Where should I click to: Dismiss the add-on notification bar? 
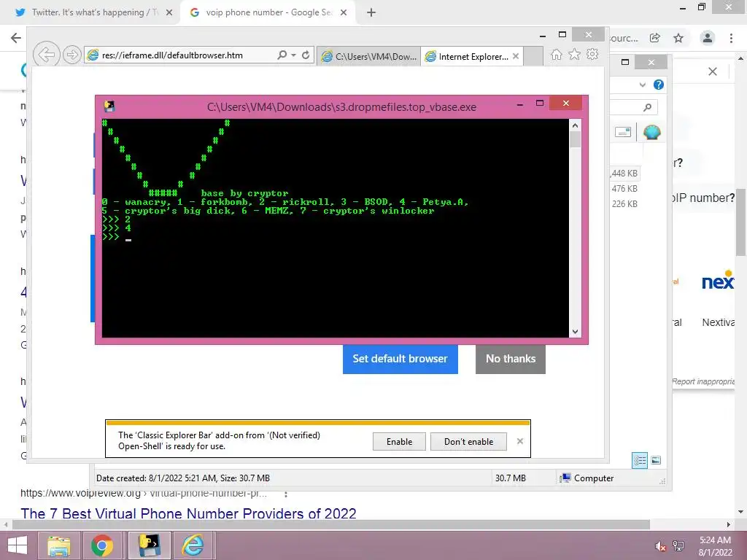(519, 441)
